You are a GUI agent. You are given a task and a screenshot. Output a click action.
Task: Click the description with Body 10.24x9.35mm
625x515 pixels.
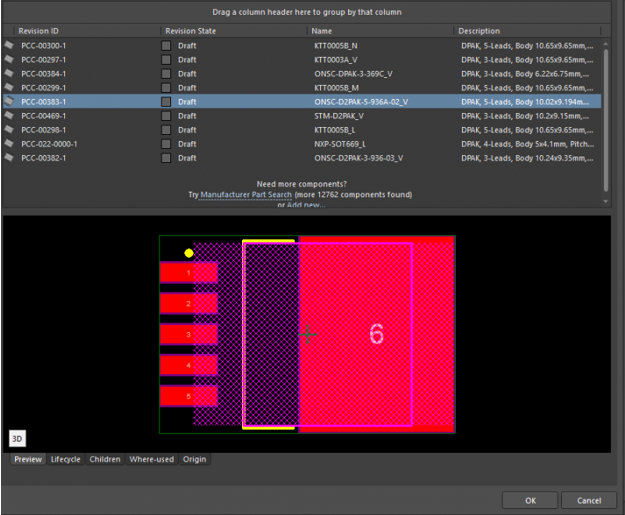[527, 158]
